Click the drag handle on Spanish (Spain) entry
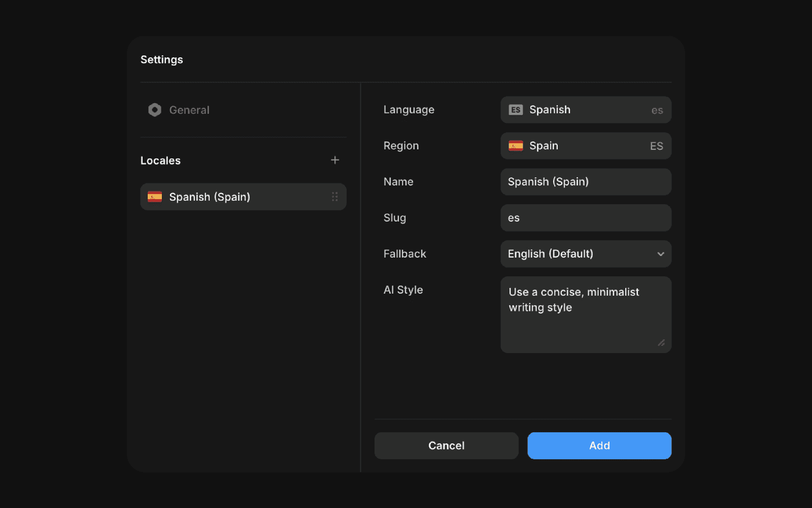Image resolution: width=812 pixels, height=508 pixels. [x=334, y=197]
